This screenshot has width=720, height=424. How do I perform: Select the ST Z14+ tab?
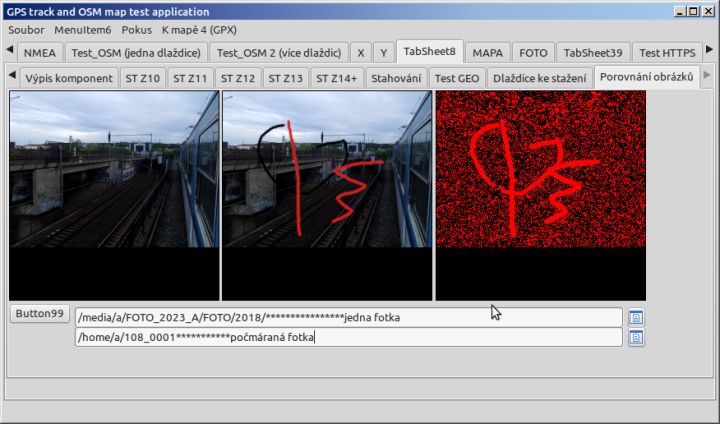337,78
